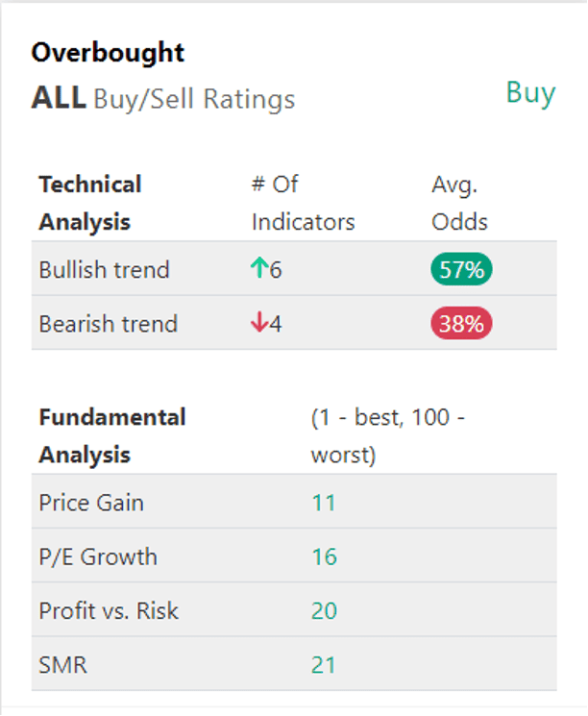
Task: Click the Fundamental Analysis header
Action: pyautogui.click(x=112, y=436)
